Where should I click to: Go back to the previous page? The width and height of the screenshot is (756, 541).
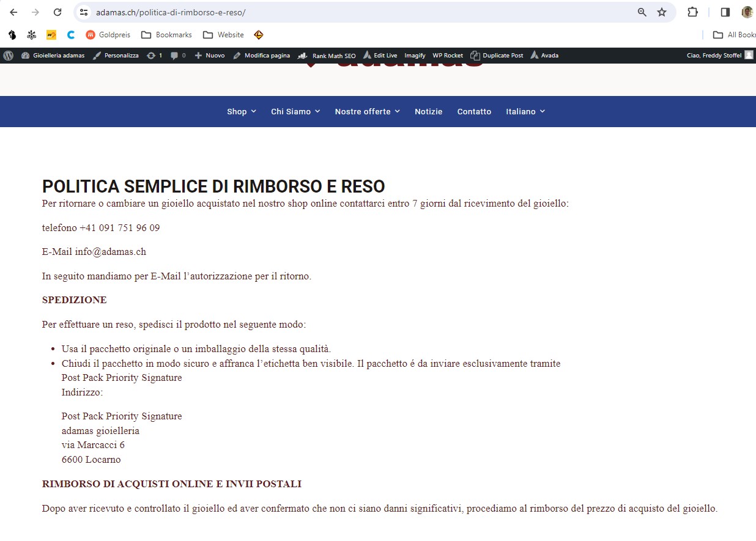pos(13,12)
